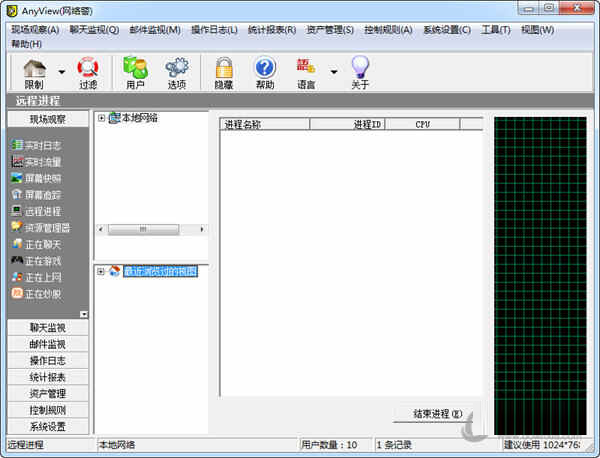Select 正在聊天 in the sidebar
This screenshot has width=600, height=458.
pyautogui.click(x=37, y=244)
